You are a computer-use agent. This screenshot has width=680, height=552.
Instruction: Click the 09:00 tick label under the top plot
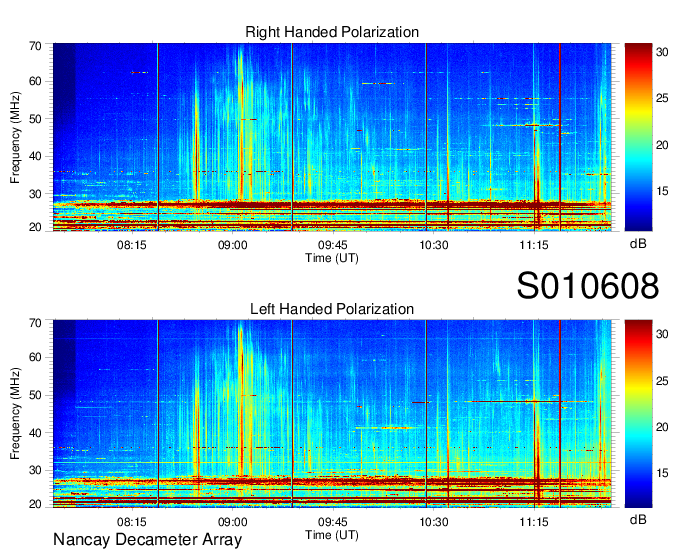[x=232, y=245]
